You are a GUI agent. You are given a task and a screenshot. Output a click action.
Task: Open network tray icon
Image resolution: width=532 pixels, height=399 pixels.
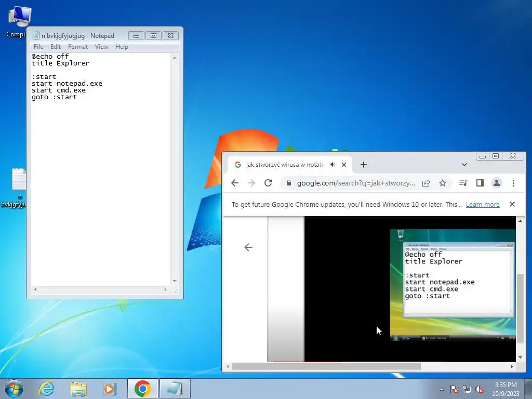pos(467,389)
